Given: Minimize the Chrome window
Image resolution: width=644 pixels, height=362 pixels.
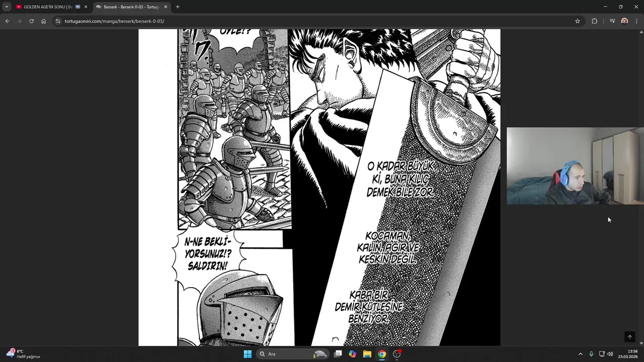Looking at the screenshot, I should 605,7.
